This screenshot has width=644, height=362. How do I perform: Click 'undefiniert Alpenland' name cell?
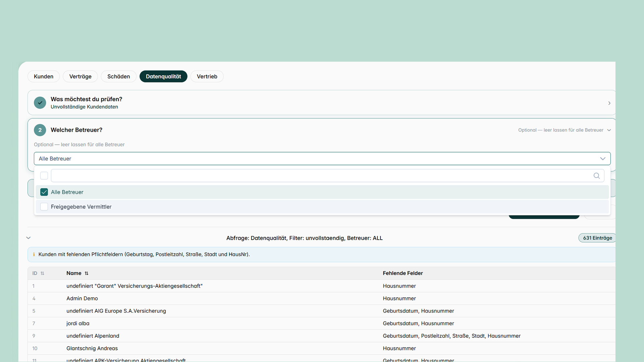[93, 336]
